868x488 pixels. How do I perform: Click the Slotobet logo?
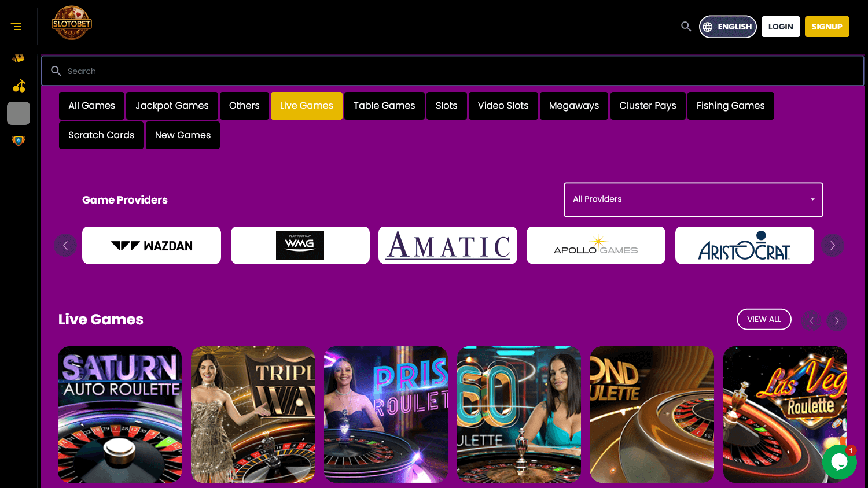point(71,23)
